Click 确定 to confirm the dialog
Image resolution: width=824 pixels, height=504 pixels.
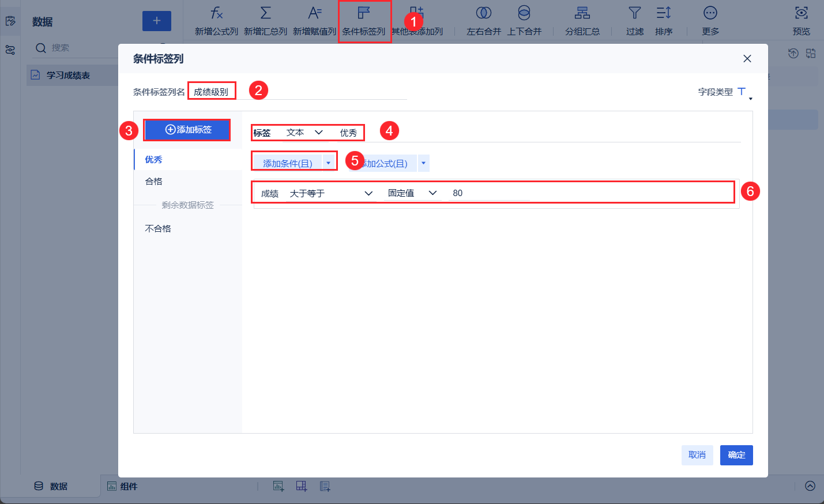(x=736, y=455)
